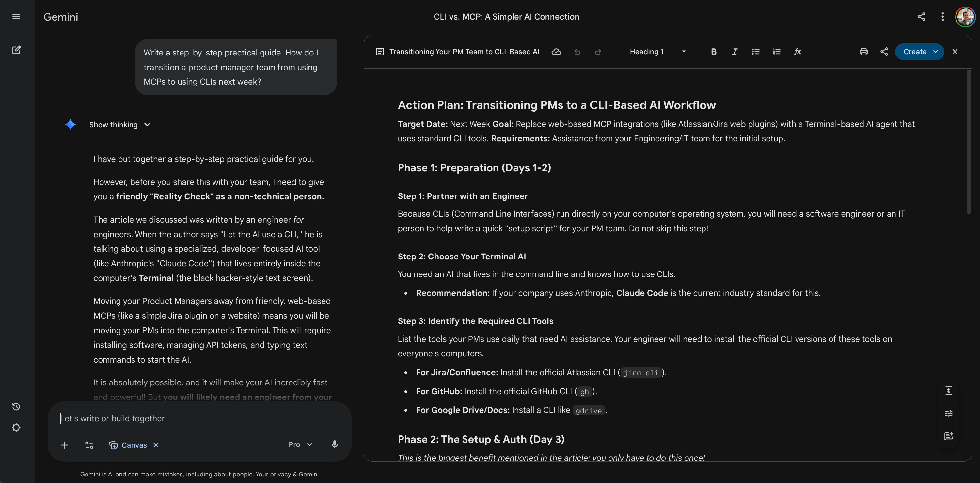Click the undo arrow in canvas toolbar

click(577, 52)
